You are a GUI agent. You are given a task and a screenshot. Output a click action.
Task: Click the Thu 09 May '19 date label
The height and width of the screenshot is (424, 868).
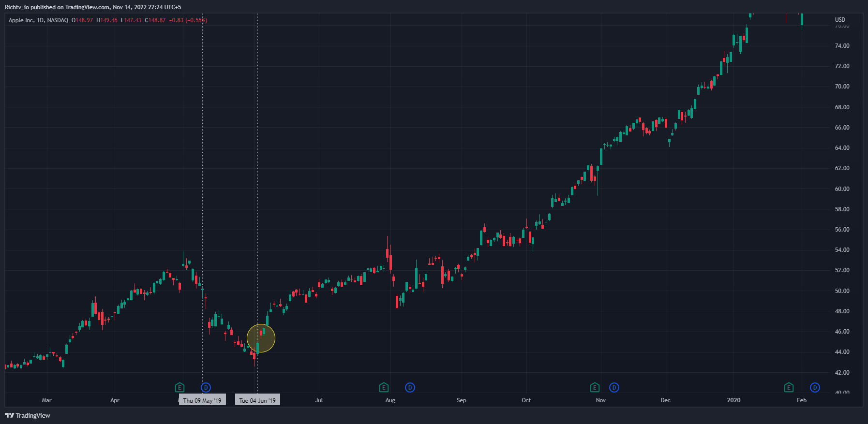(x=202, y=400)
